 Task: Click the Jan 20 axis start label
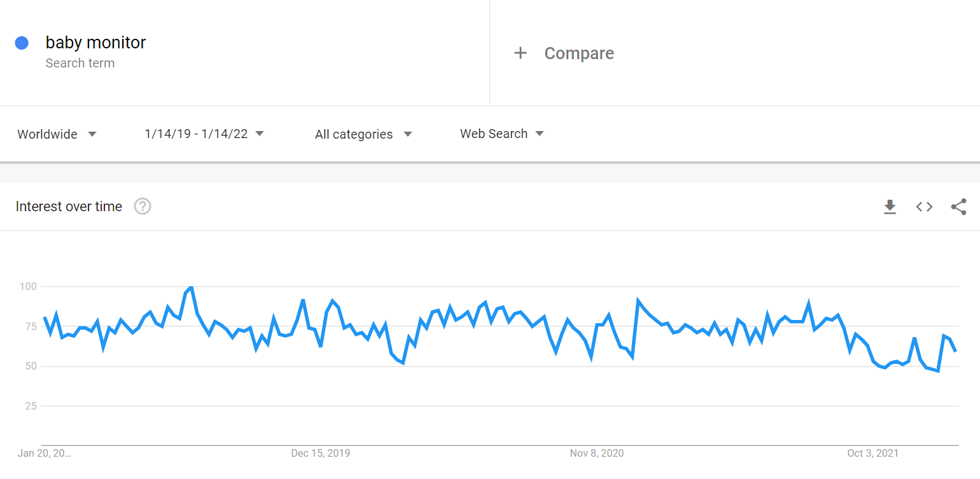[45, 454]
